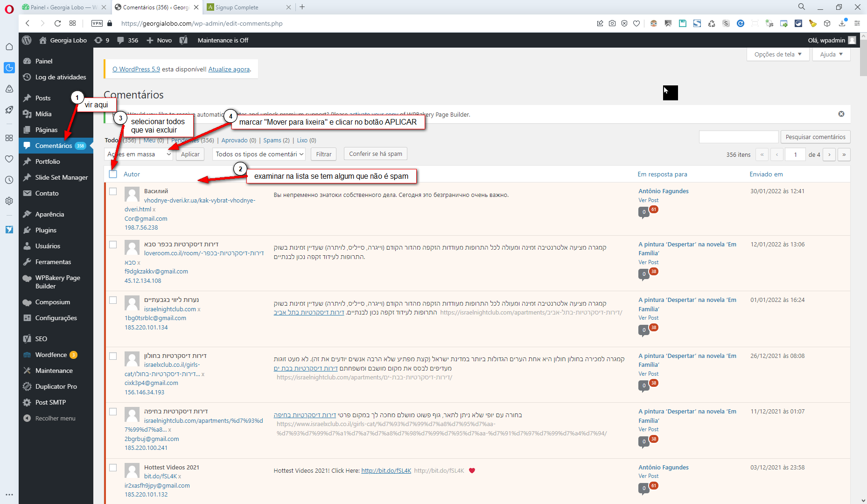This screenshot has height=504, width=867.
Task: Switch to Signup Complete browser tab
Action: tap(237, 7)
